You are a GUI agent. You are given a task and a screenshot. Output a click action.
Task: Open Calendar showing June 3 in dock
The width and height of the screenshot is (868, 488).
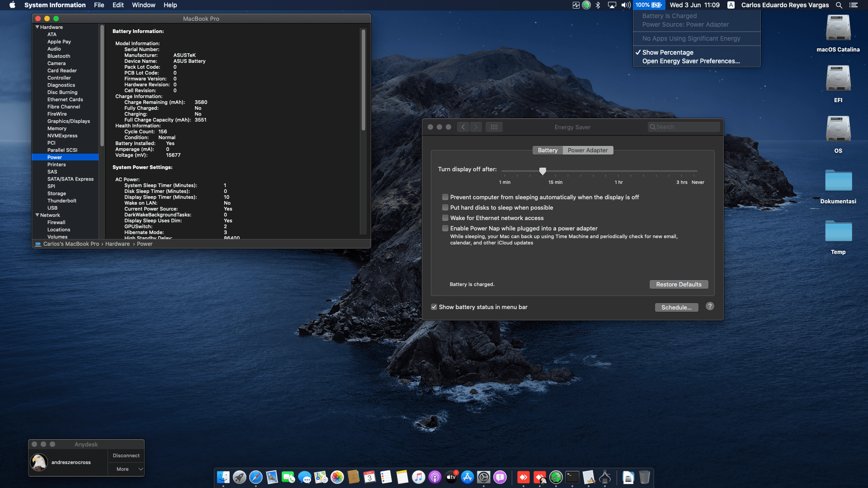pos(370,477)
